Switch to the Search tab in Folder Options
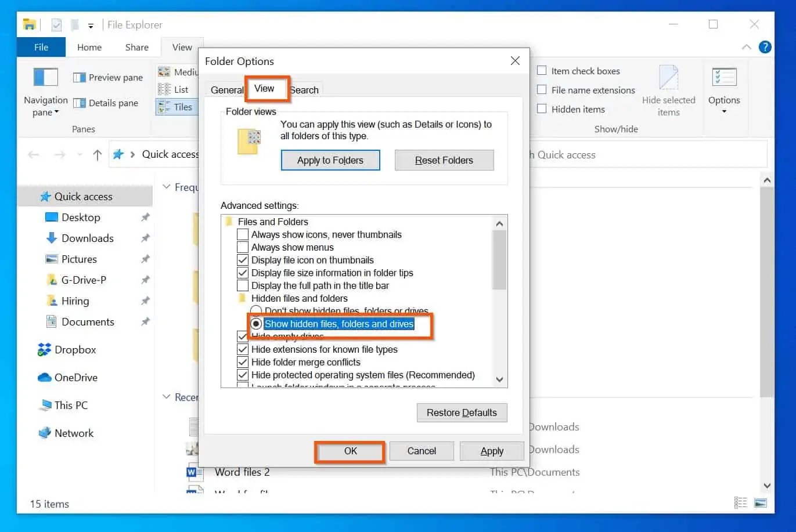796x532 pixels. tap(304, 89)
